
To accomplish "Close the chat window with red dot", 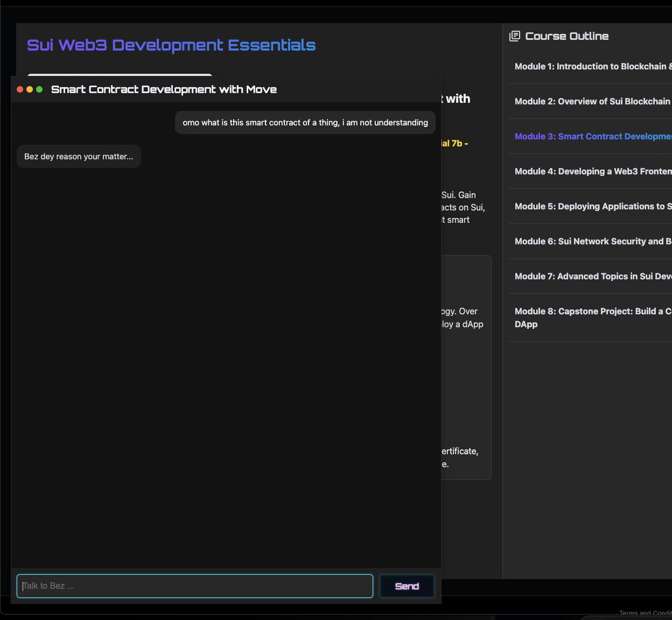I will coord(20,90).
